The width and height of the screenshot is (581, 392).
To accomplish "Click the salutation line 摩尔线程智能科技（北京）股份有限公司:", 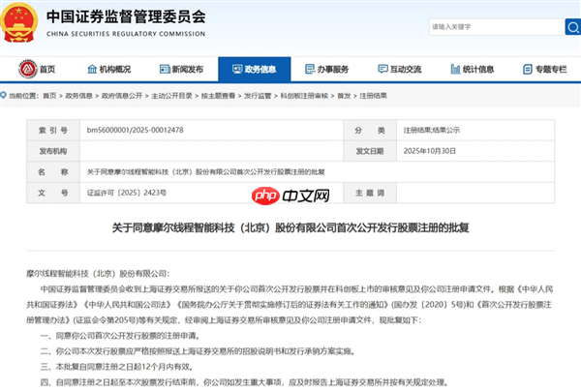I will tap(98, 274).
